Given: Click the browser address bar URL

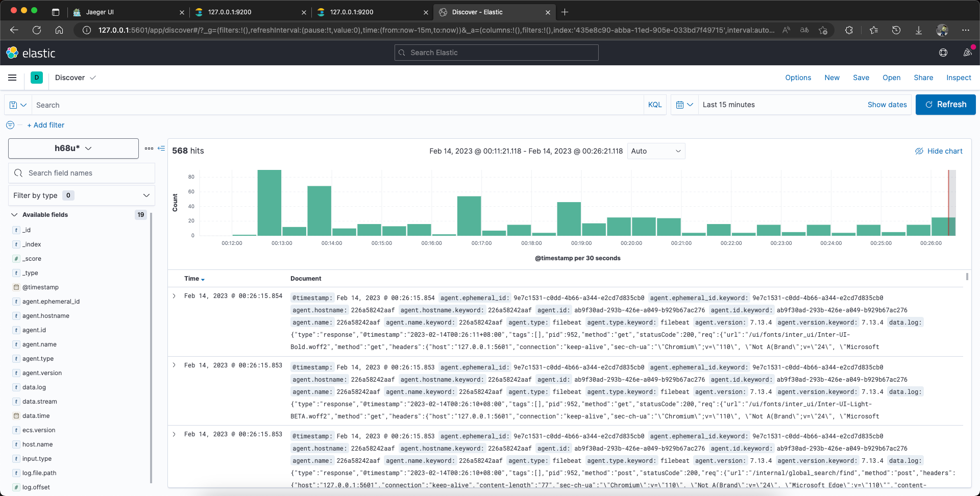Looking at the screenshot, I should [x=436, y=30].
